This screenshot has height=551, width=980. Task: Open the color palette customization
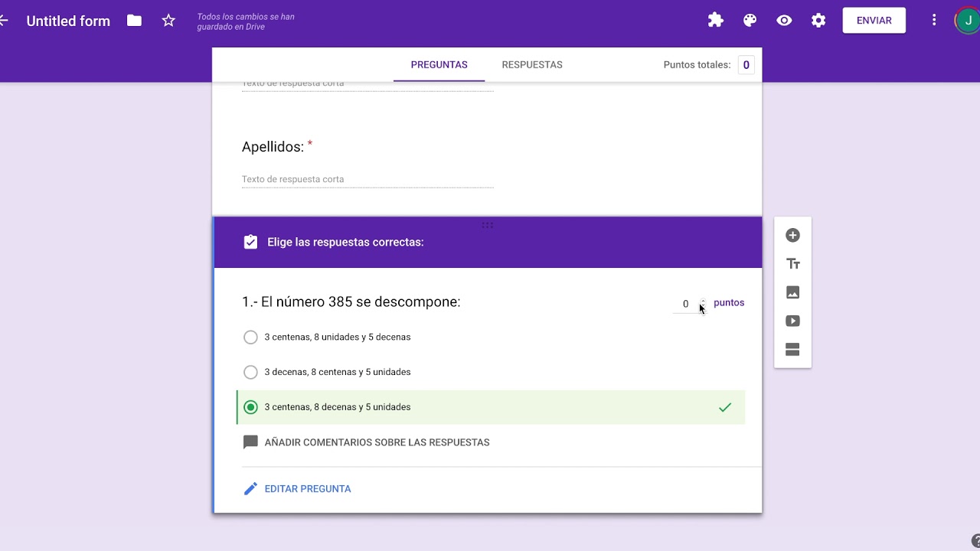pos(750,21)
